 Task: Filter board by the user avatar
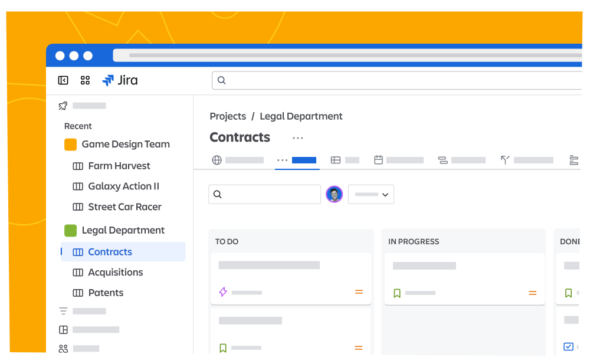pos(335,194)
